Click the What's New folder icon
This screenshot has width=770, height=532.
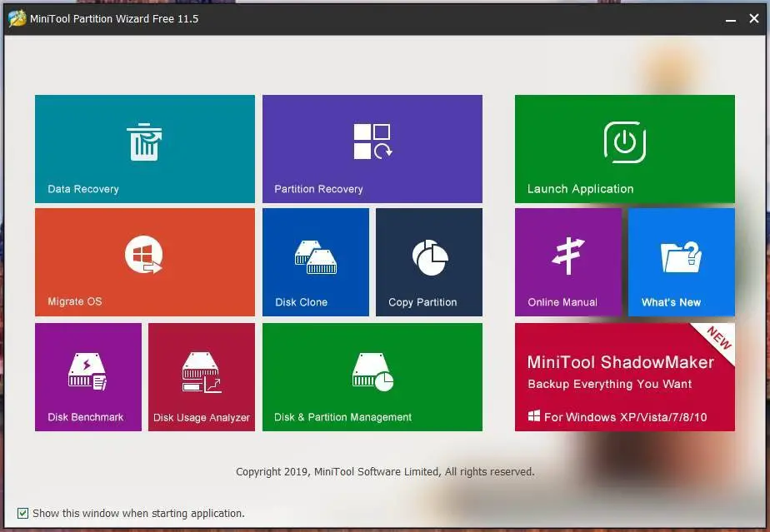coord(681,256)
